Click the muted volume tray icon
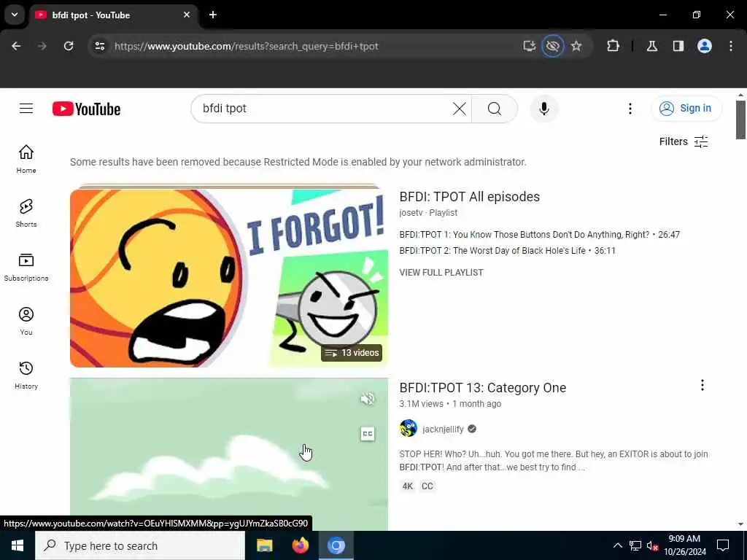Viewport: 747px width, 560px height. click(x=652, y=545)
